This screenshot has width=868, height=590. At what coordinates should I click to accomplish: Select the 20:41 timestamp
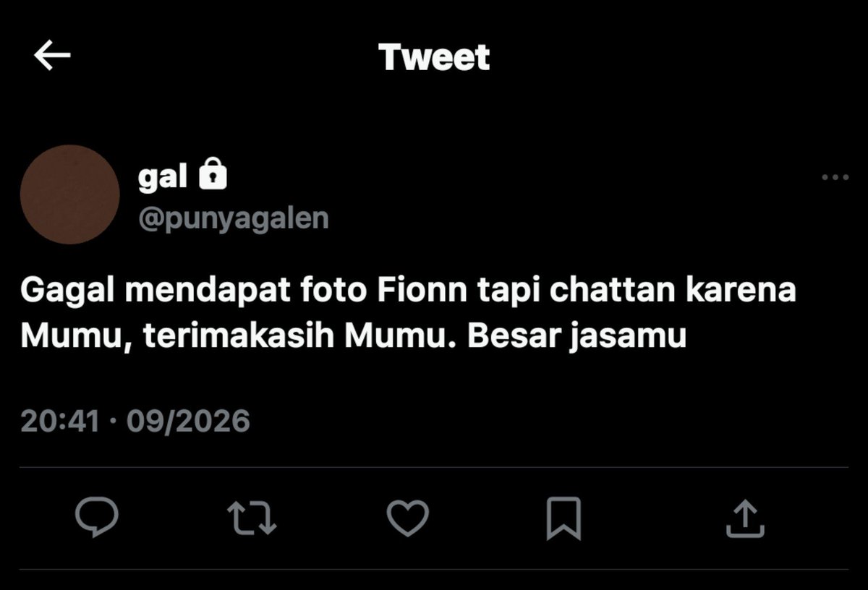[x=60, y=420]
